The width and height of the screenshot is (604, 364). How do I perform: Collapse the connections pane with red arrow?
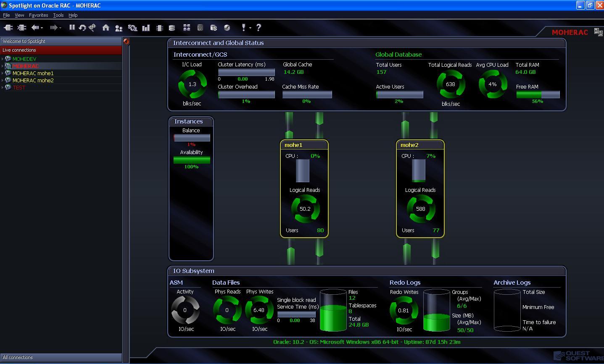(126, 41)
